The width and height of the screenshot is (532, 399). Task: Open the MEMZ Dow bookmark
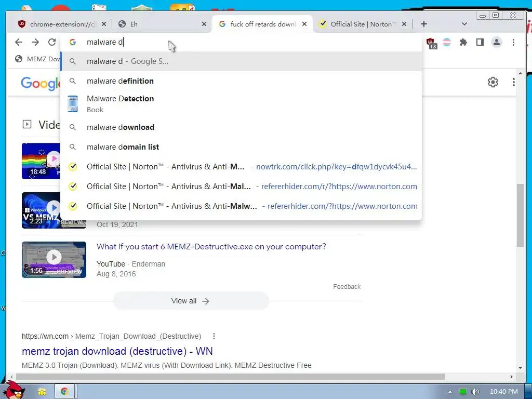click(x=38, y=59)
